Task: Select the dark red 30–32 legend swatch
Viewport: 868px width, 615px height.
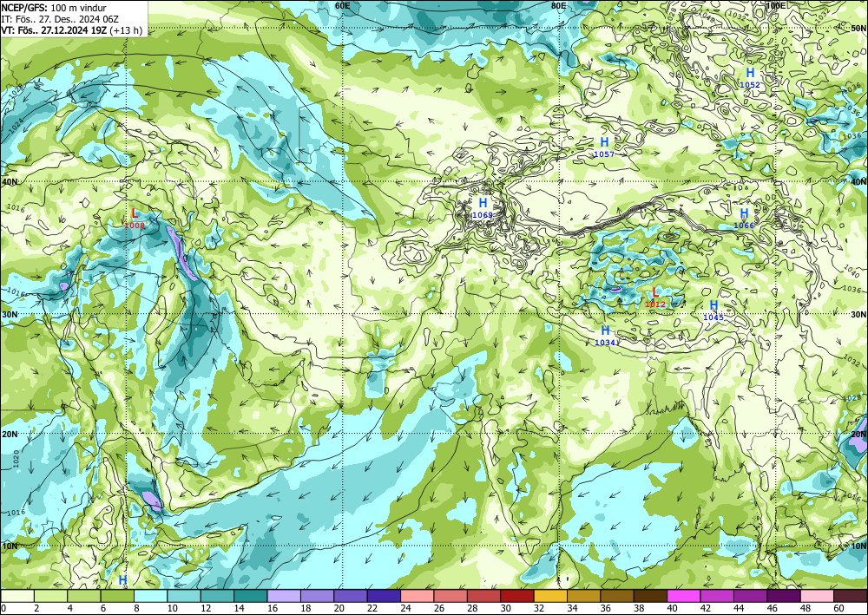Action: [x=517, y=596]
